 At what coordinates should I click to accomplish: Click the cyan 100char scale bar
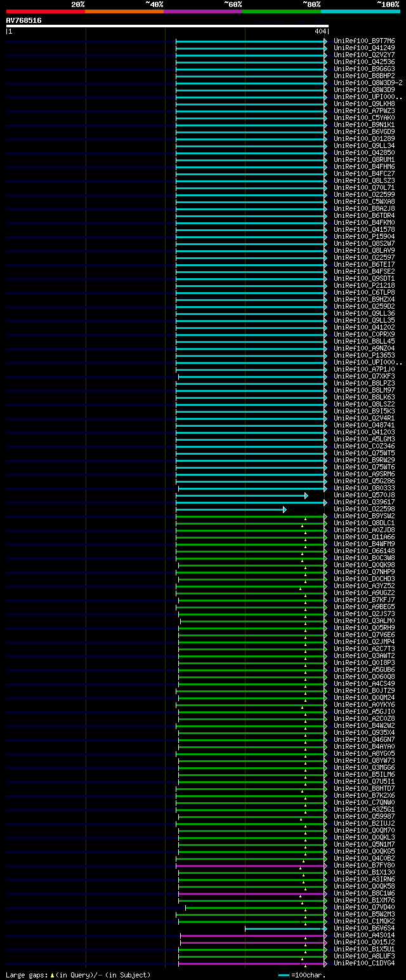pyautogui.click(x=284, y=975)
